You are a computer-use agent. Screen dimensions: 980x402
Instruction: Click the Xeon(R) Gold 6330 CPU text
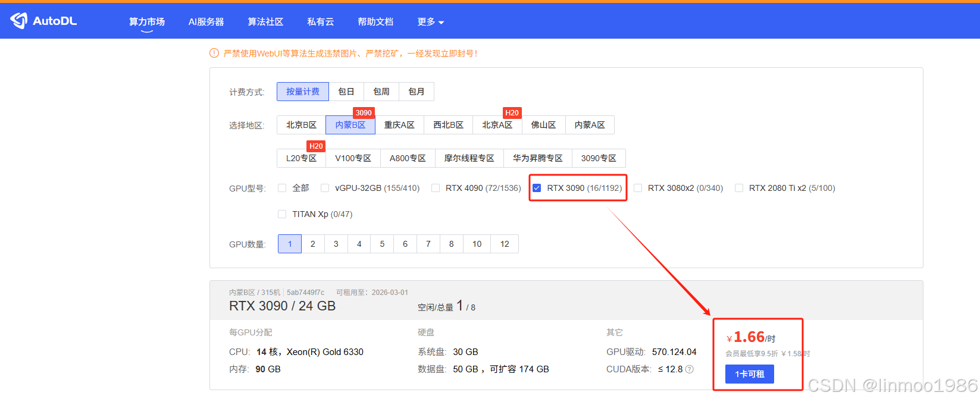point(325,352)
